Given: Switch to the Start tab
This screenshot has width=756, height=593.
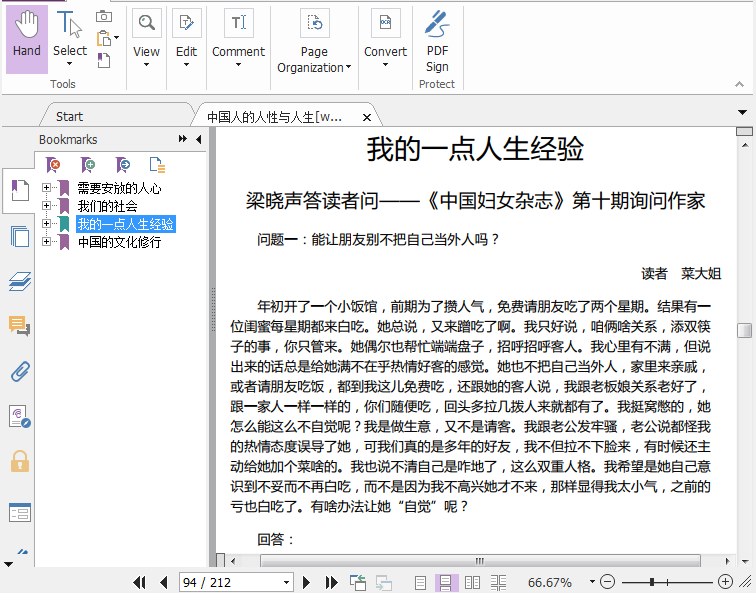Looking at the screenshot, I should [x=70, y=116].
